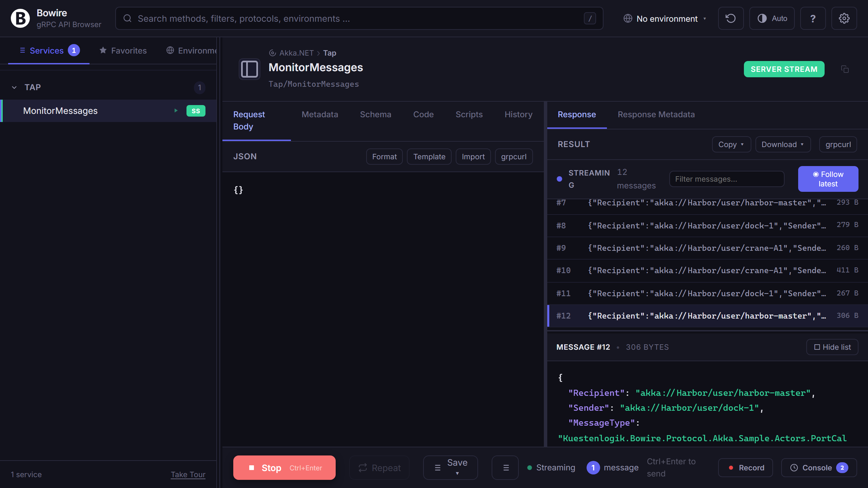Click the message count badge 1

pos(593,468)
